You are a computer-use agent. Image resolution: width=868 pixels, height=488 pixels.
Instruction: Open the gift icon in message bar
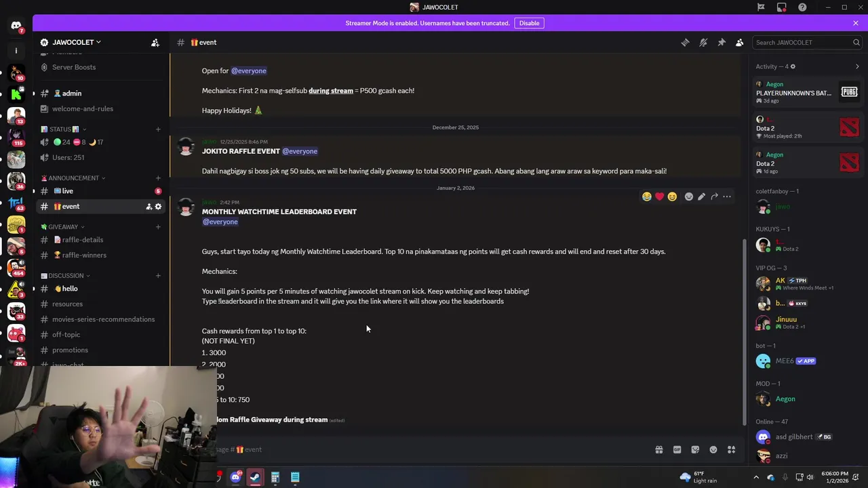(x=658, y=449)
